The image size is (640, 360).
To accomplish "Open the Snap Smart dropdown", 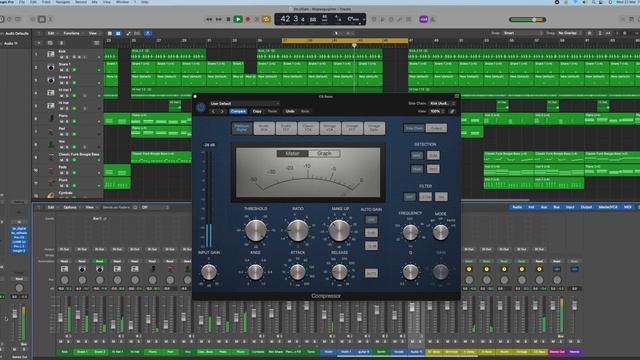I will tap(522, 33).
